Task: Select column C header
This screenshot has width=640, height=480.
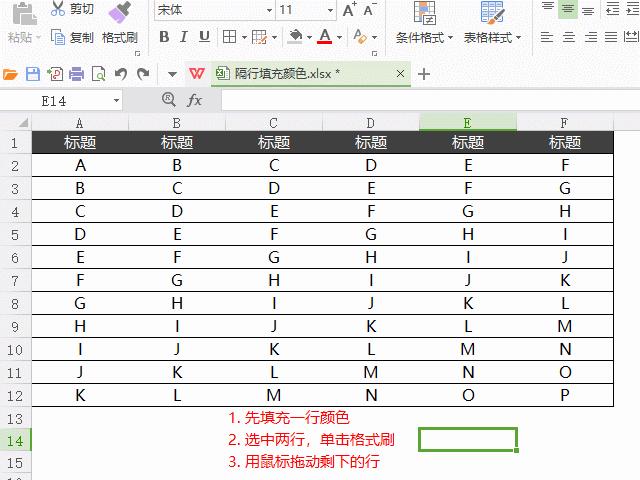Action: [273, 123]
